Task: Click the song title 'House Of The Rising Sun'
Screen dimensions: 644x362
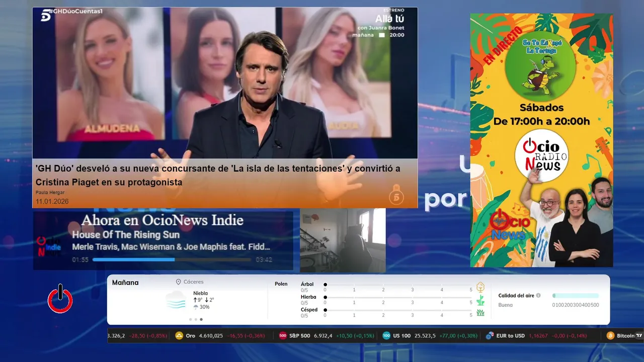Action: click(126, 235)
